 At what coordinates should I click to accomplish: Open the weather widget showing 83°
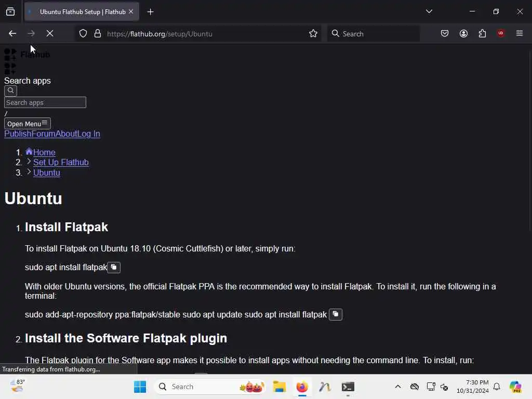tap(17, 387)
